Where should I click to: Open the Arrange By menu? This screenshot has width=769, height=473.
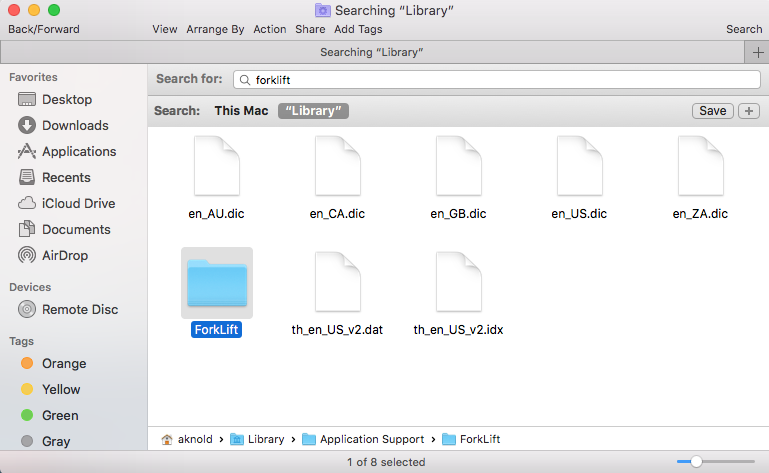(x=215, y=29)
